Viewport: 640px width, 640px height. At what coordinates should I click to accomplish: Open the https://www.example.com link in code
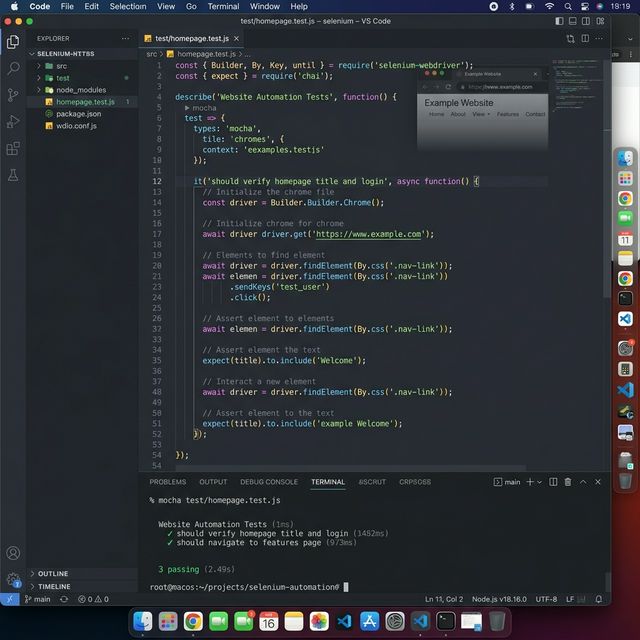369,234
